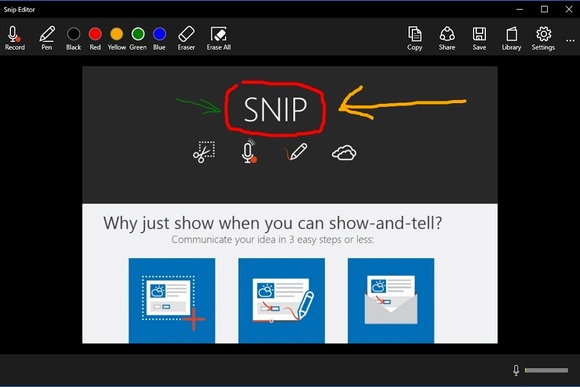Screen dimensions: 580x387
Task: Clear all ink with Erase All
Action: tap(219, 38)
